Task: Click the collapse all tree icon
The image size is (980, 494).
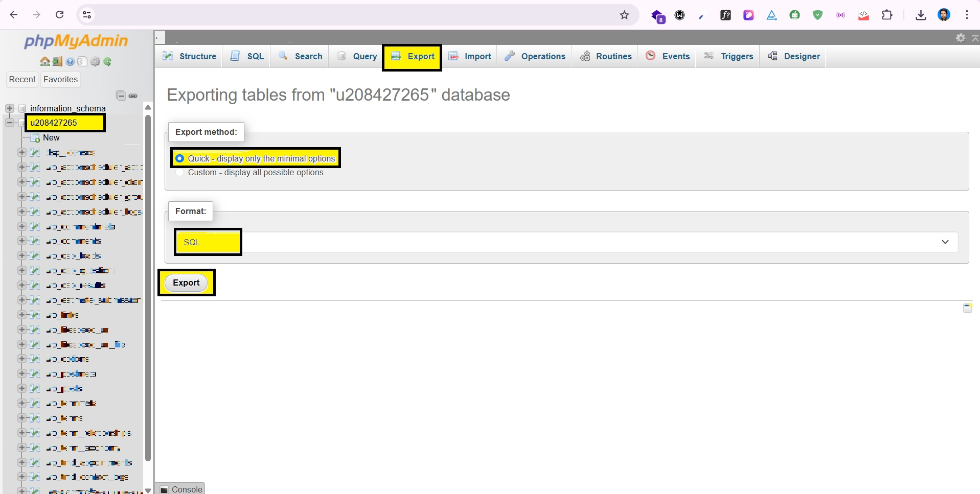Action: (x=121, y=96)
